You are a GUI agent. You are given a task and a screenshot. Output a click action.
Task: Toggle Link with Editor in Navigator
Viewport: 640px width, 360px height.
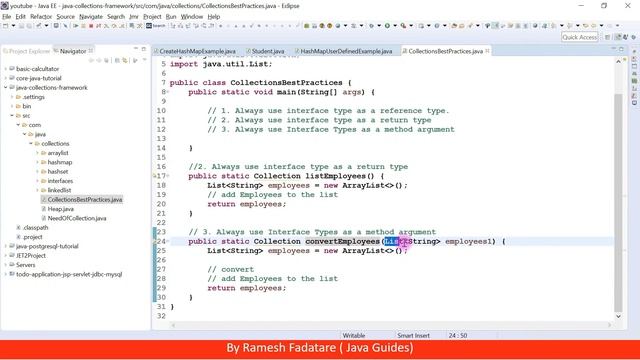coord(125,60)
